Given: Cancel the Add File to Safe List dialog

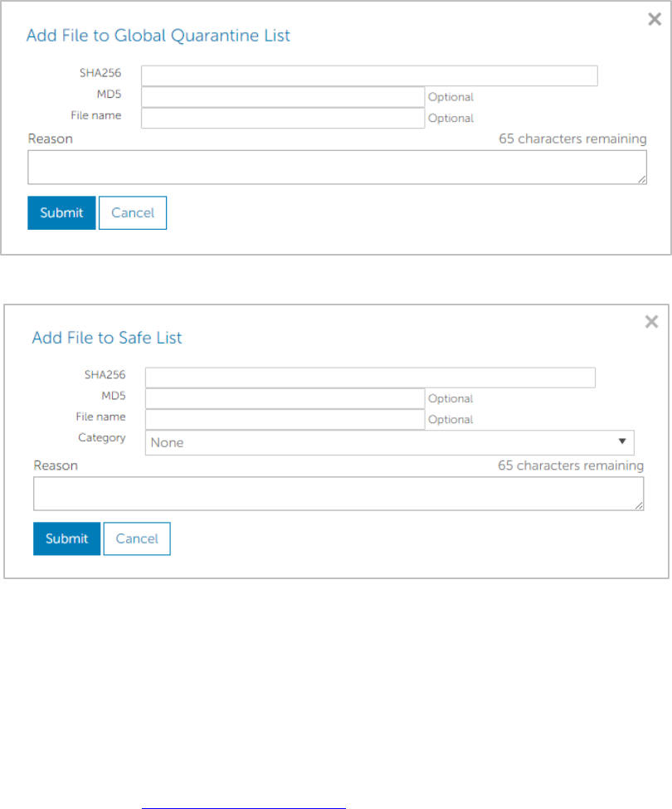Looking at the screenshot, I should [x=137, y=539].
